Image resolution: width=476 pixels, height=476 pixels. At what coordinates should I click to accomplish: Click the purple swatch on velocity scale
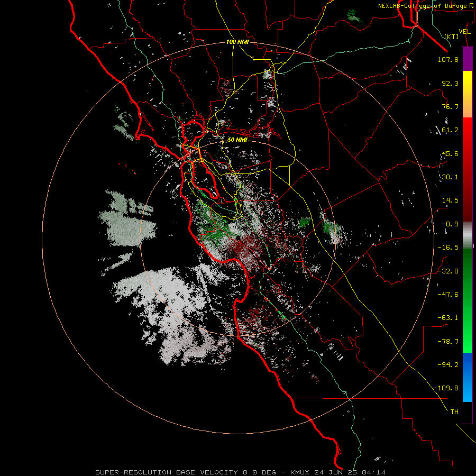[467, 59]
